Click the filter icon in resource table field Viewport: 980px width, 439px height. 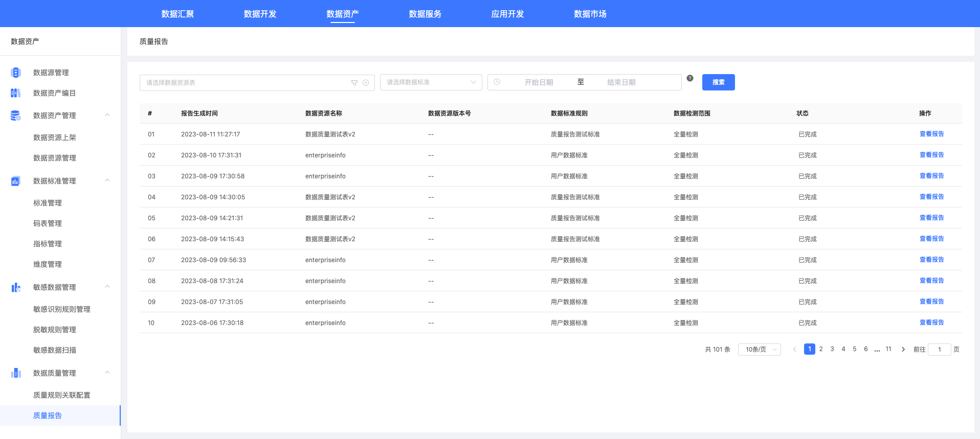pyautogui.click(x=354, y=83)
